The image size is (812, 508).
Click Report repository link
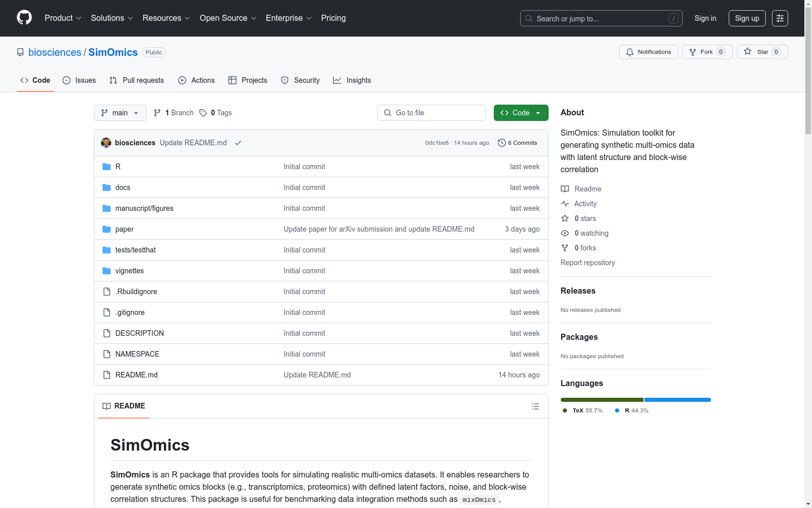(x=588, y=263)
